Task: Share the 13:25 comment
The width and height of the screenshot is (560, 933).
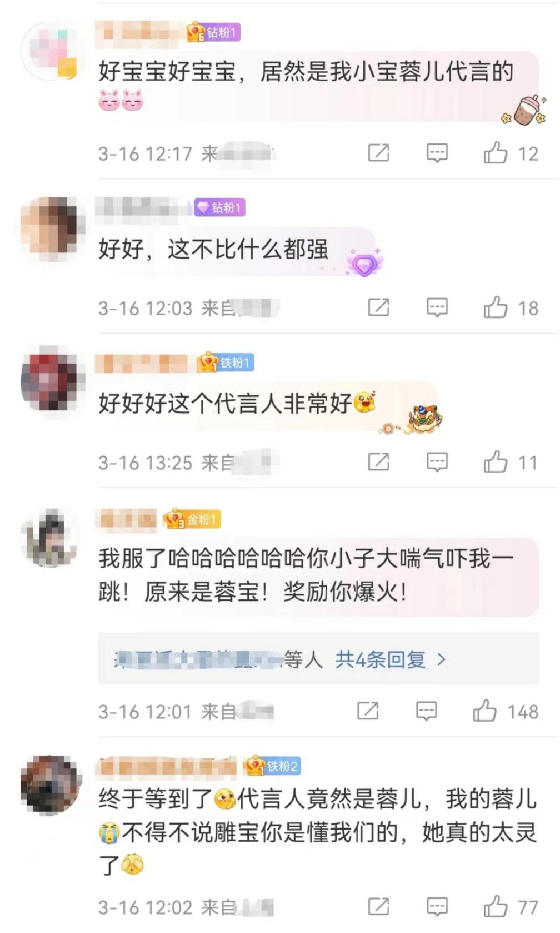Action: [x=379, y=462]
